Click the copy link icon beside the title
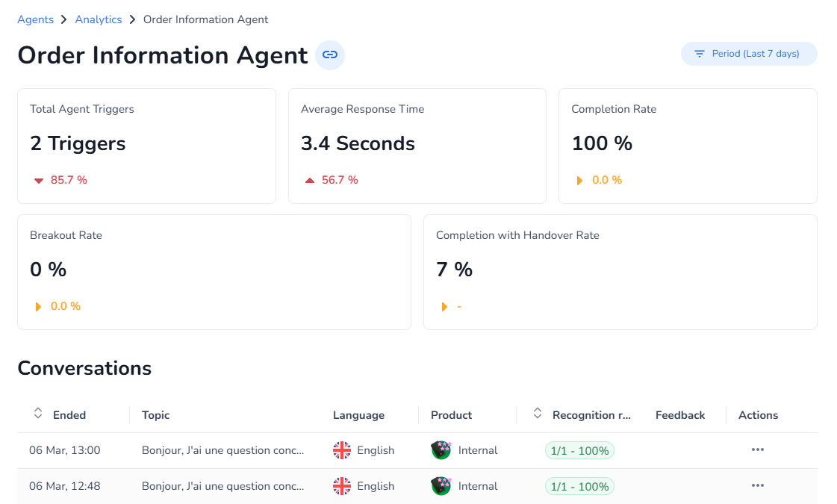 [329, 55]
